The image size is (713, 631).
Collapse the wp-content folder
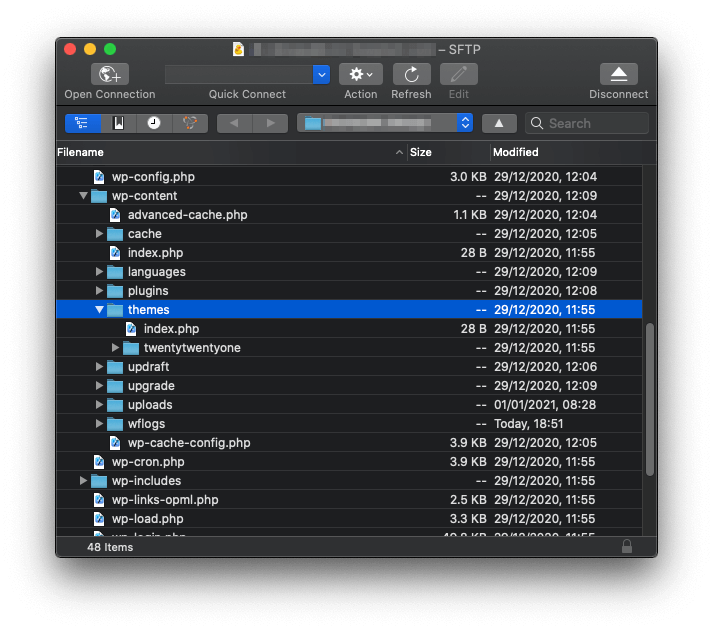[83, 196]
